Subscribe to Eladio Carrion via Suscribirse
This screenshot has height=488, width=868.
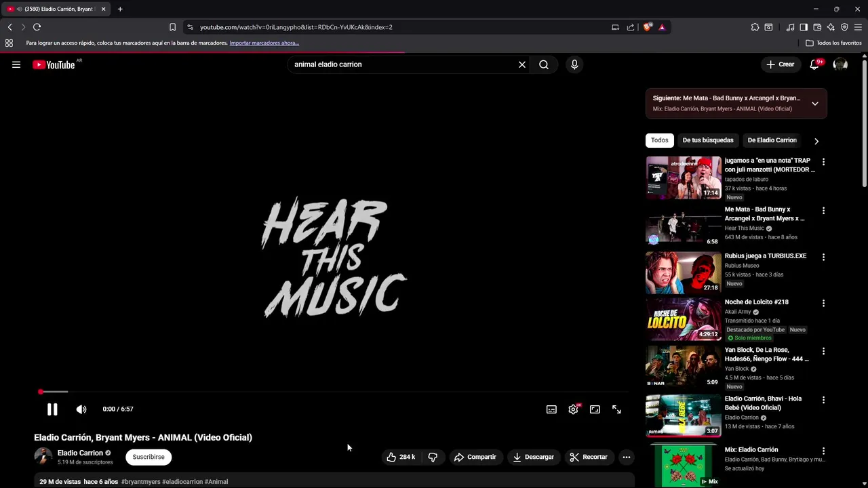pos(149,457)
